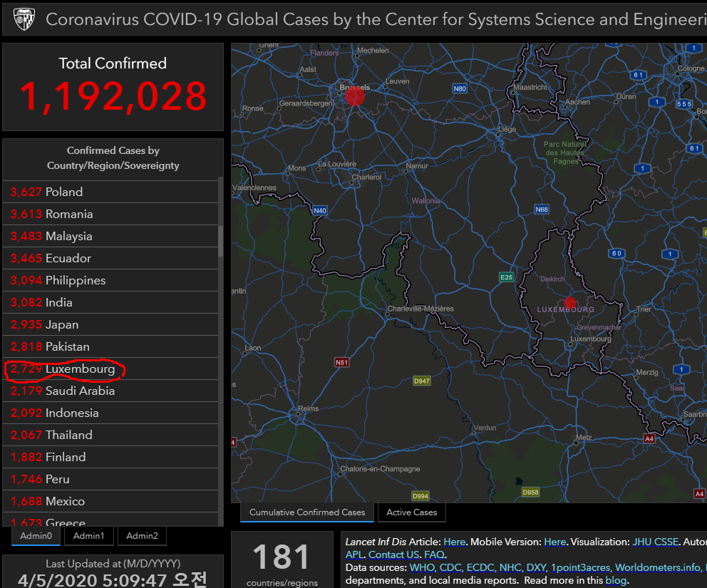The image size is (707, 588).
Task: Open the blog link
Action: click(x=616, y=580)
